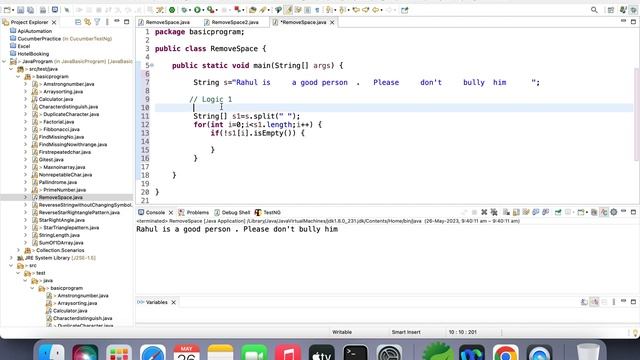The width and height of the screenshot is (640, 360).
Task: Open Google Chrome from the dock
Action: (x=505, y=353)
